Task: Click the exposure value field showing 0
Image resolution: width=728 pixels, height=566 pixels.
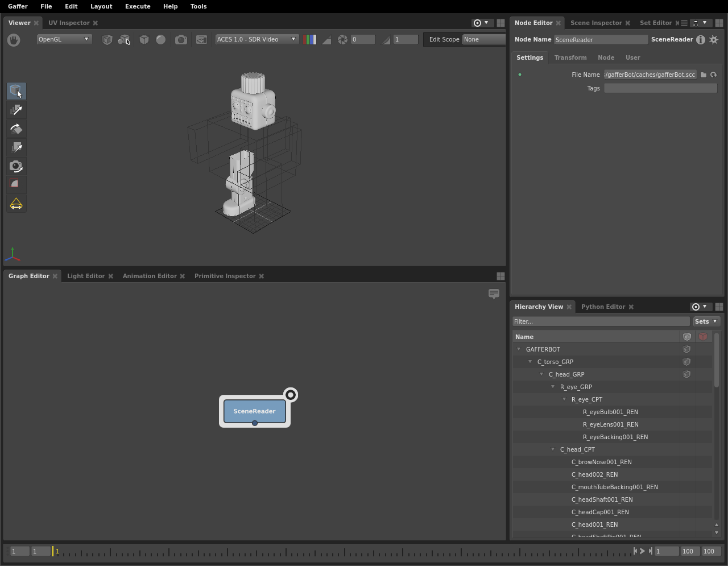Action: (x=363, y=39)
